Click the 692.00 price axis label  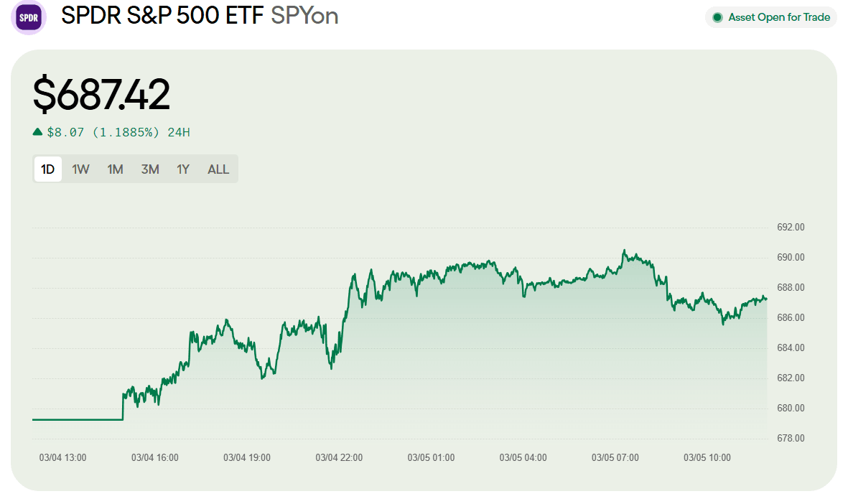coord(789,227)
